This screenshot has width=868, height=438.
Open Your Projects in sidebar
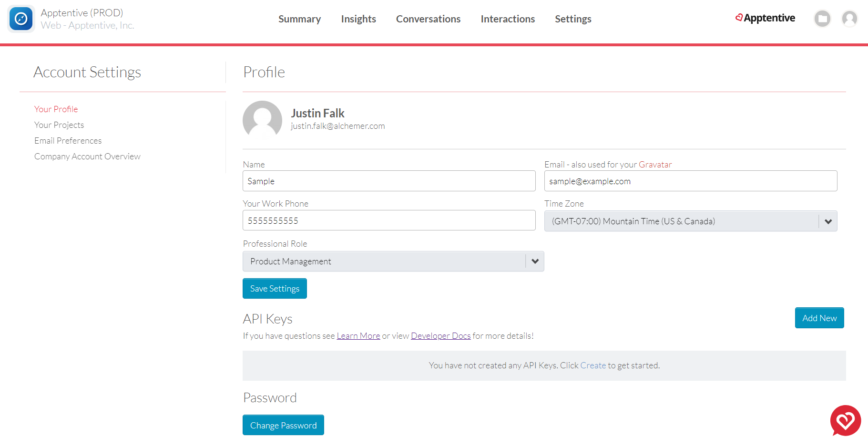tap(59, 125)
